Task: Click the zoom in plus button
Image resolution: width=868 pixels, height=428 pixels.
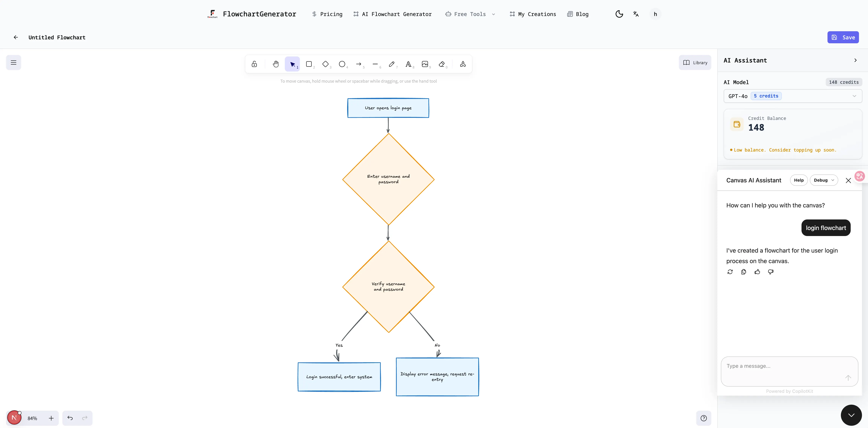Action: 51,418
